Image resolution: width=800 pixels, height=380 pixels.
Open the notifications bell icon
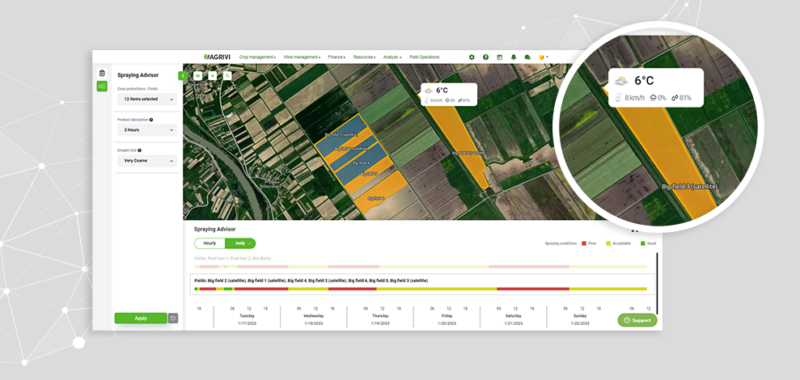[x=514, y=57]
